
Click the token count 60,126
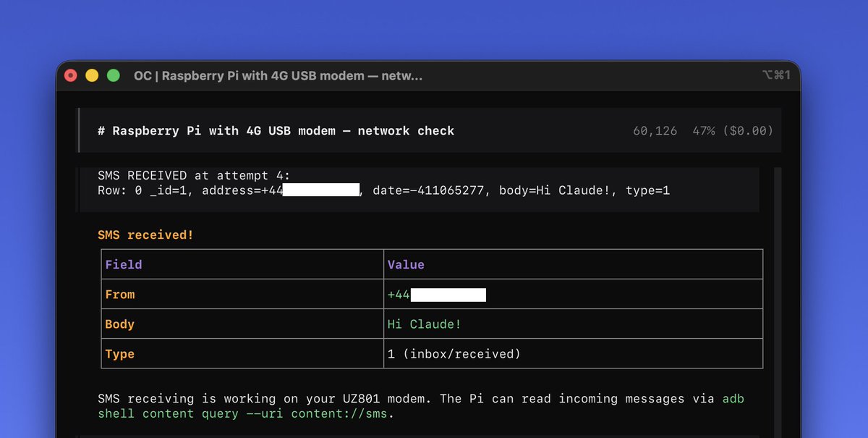tap(655, 131)
